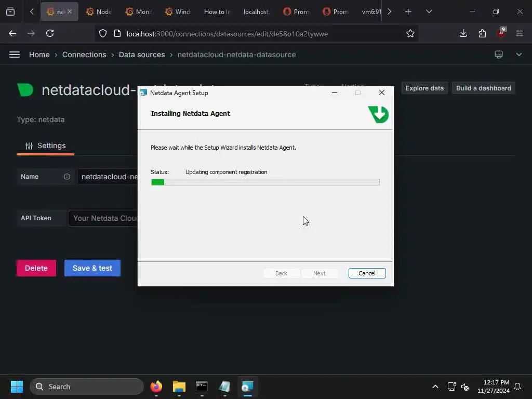This screenshot has height=399, width=532.
Task: List all tabs dropdown arrow
Action: pos(429,11)
